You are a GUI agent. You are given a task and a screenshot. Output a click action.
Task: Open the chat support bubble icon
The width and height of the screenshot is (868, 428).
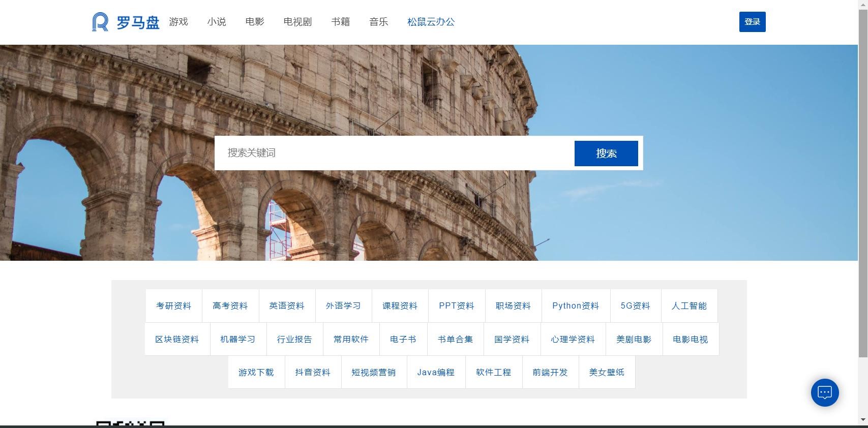tap(824, 392)
